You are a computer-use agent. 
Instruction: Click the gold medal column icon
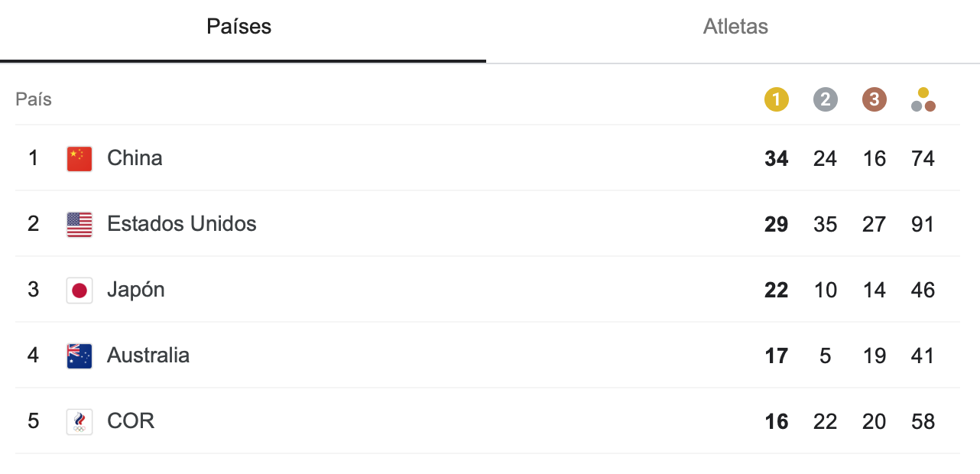[777, 99]
